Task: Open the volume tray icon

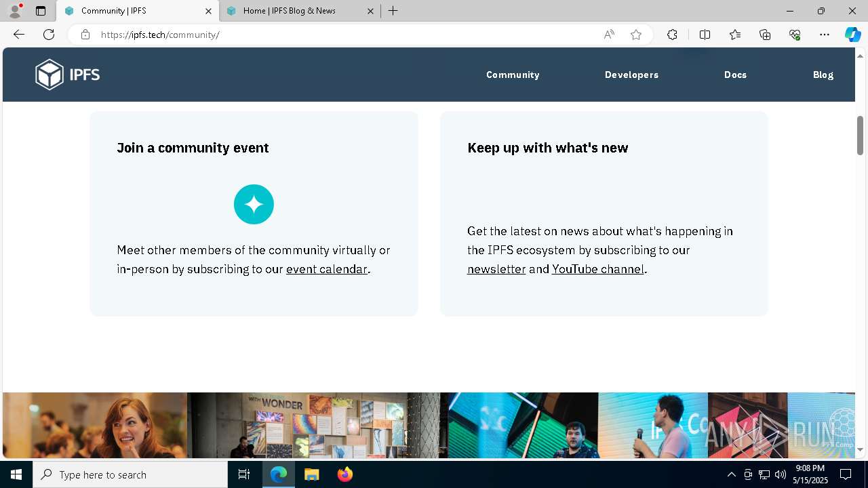Action: click(781, 474)
